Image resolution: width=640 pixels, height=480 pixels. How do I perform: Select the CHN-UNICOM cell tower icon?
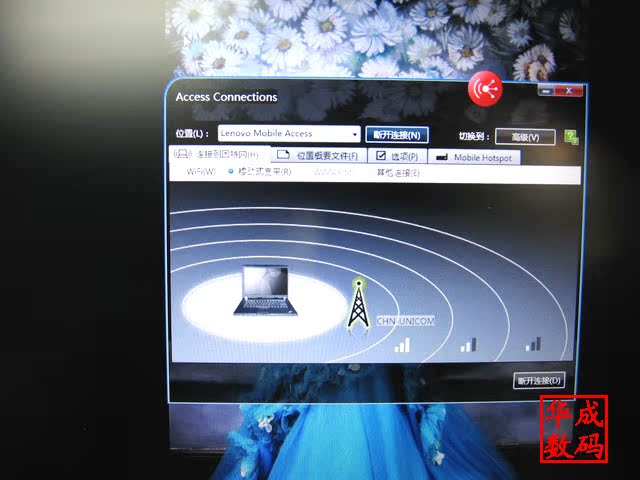[358, 304]
